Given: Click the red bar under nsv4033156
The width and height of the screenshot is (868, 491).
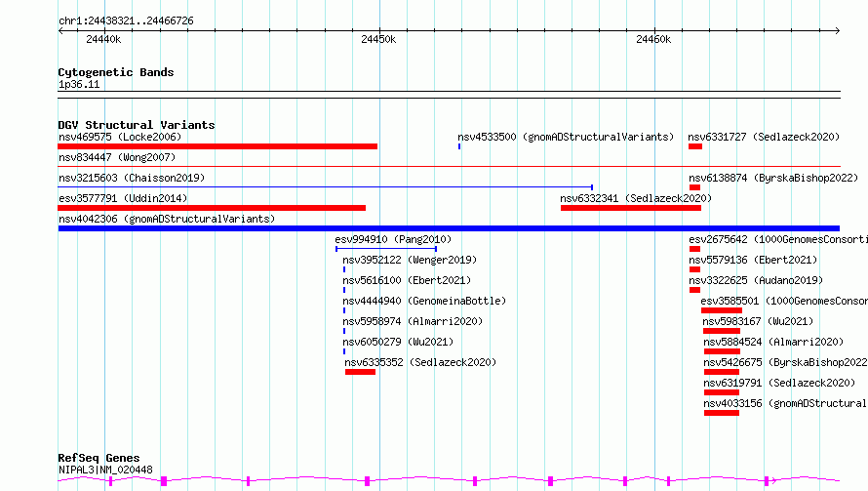Looking at the screenshot, I should [x=722, y=413].
